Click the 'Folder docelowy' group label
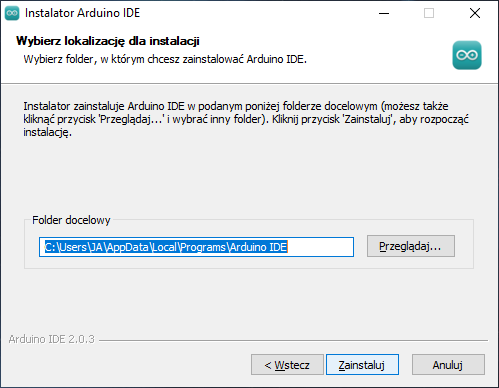This screenshot has height=388, width=499. click(71, 220)
